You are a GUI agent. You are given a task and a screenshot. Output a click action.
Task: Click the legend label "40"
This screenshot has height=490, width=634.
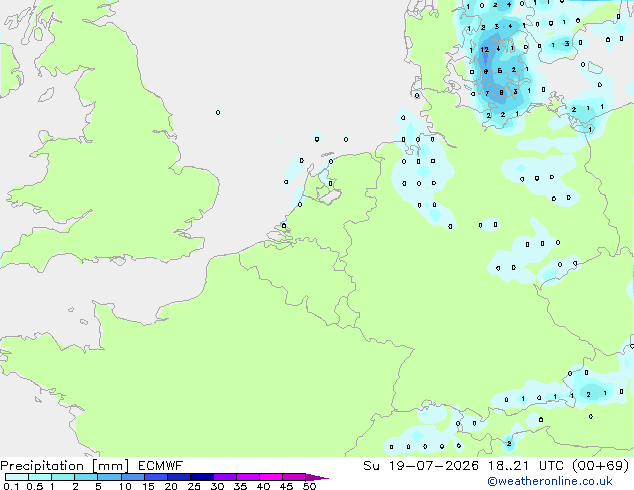(263, 486)
